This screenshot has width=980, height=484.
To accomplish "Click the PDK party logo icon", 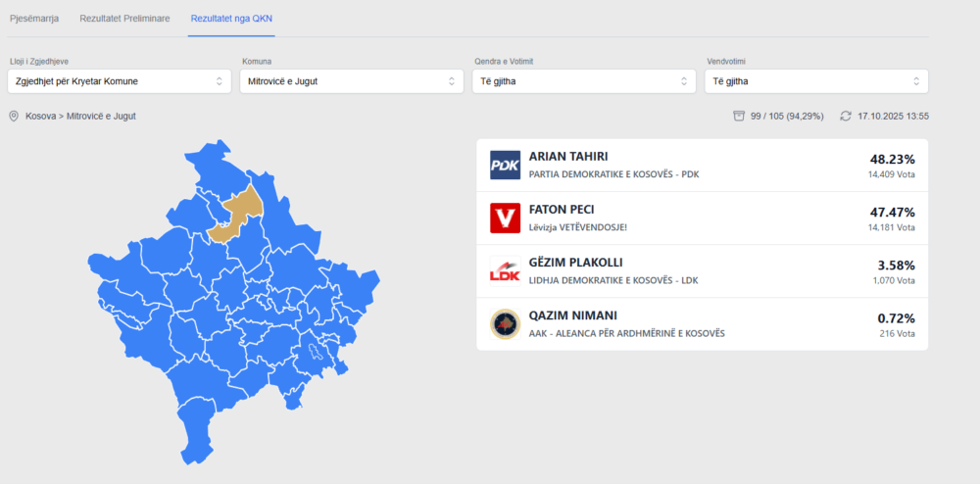I will tap(505, 166).
